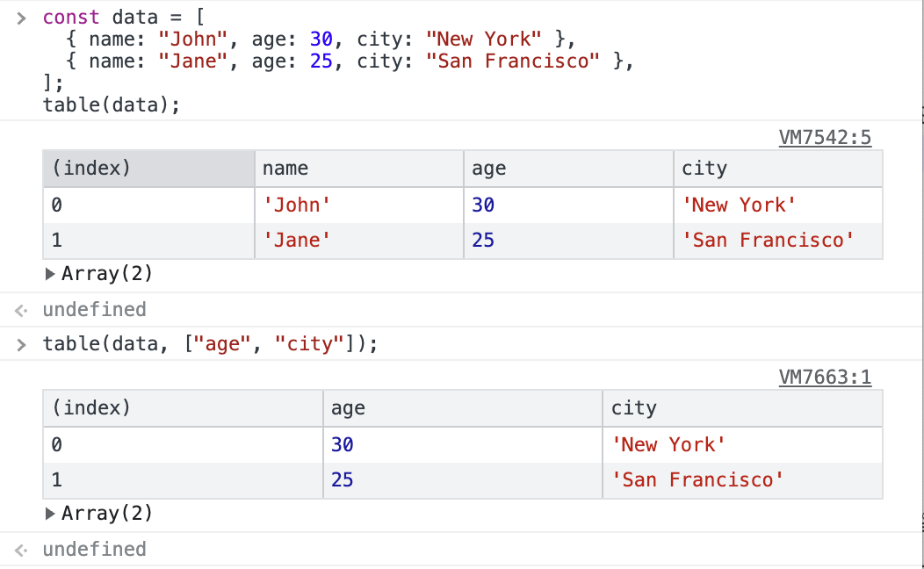The image size is (924, 569).
Task: Click the return arrow beside the first undefined
Action: 21,310
